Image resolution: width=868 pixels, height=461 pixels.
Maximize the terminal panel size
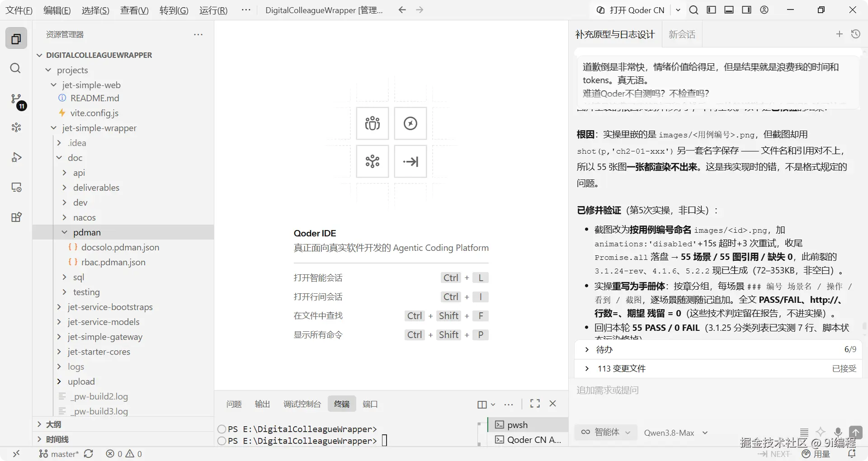point(535,404)
